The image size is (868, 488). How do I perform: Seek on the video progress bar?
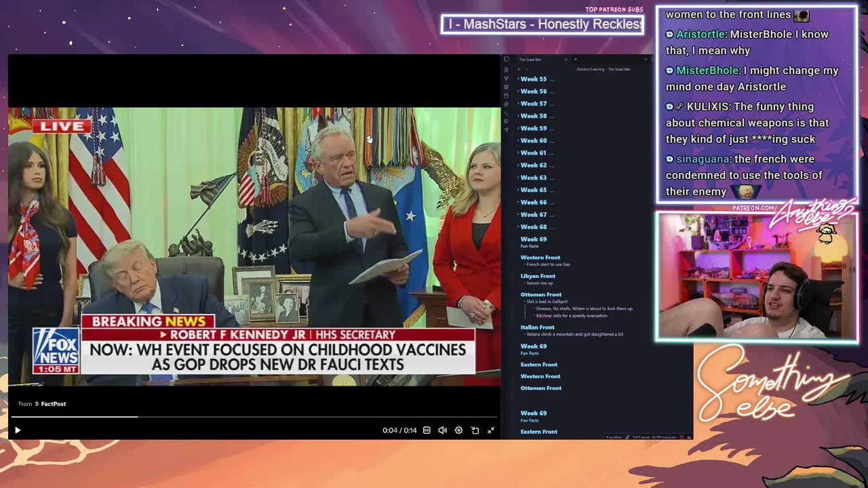tap(254, 417)
